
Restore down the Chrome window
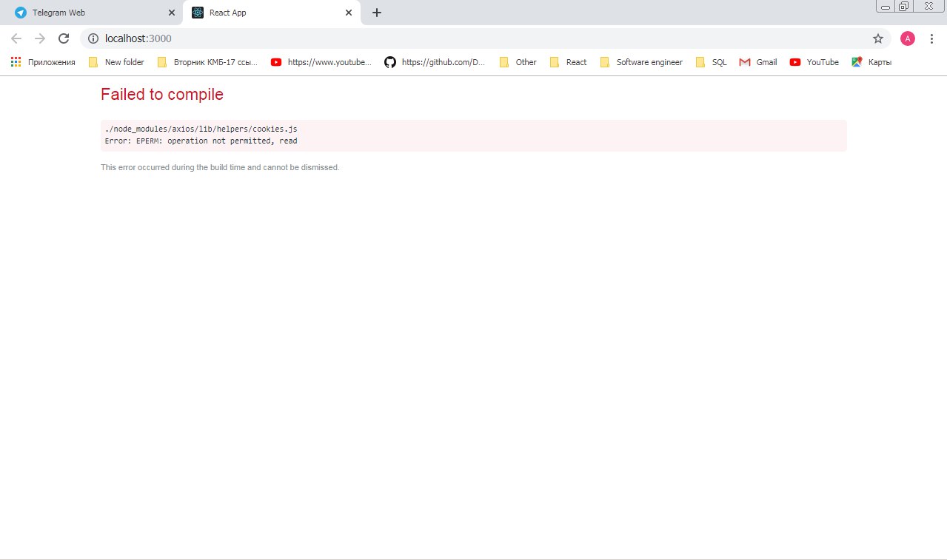coord(904,7)
